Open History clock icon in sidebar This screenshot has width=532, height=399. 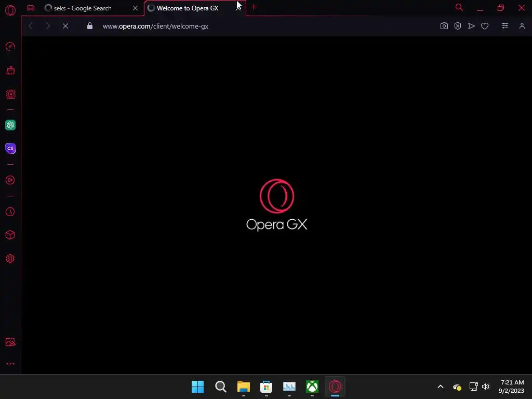click(10, 212)
